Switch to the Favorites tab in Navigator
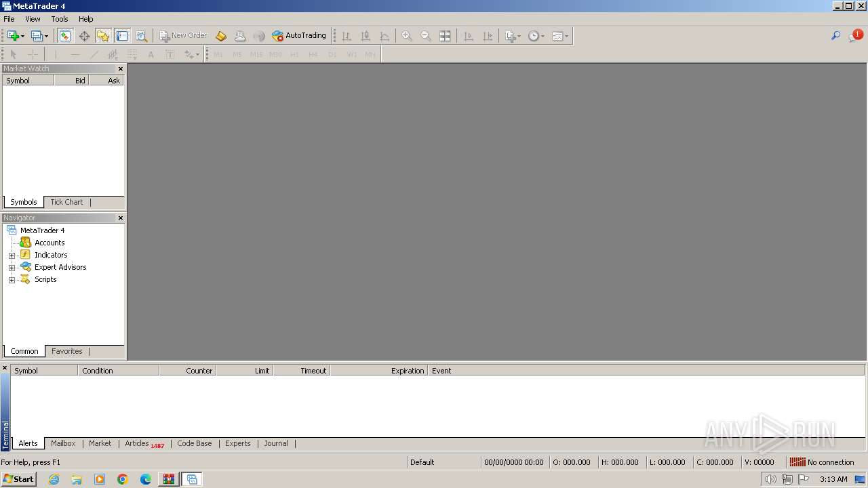This screenshot has width=868, height=488. (67, 351)
